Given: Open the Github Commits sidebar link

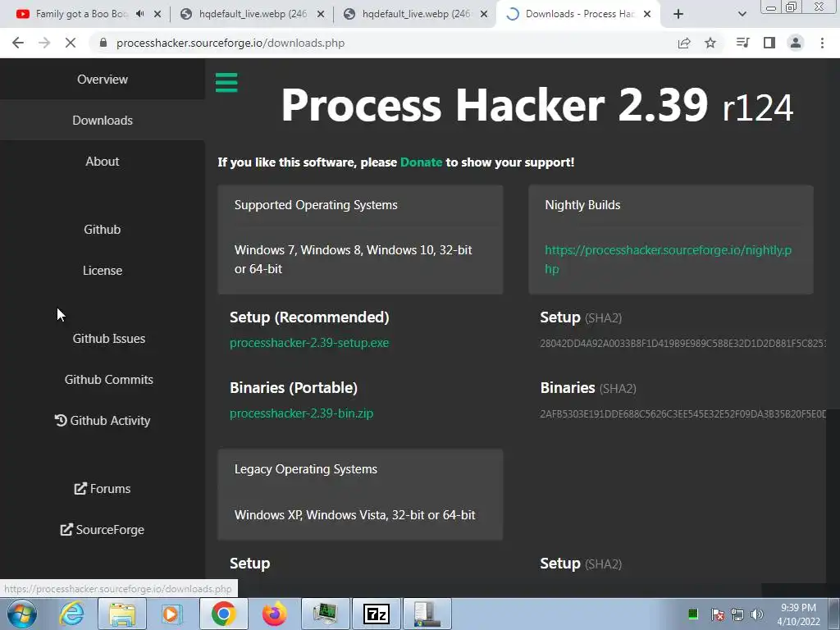Looking at the screenshot, I should click(x=109, y=379).
